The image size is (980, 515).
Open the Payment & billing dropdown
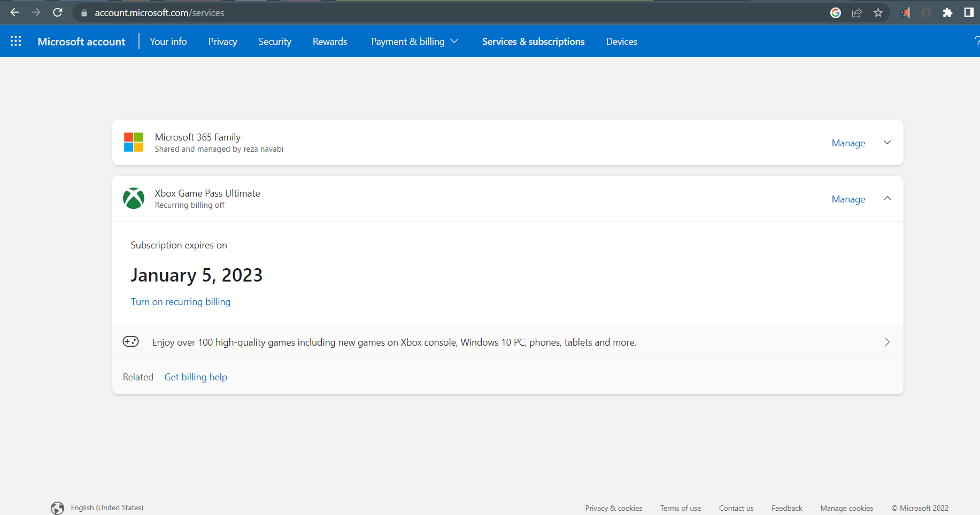pyautogui.click(x=415, y=42)
